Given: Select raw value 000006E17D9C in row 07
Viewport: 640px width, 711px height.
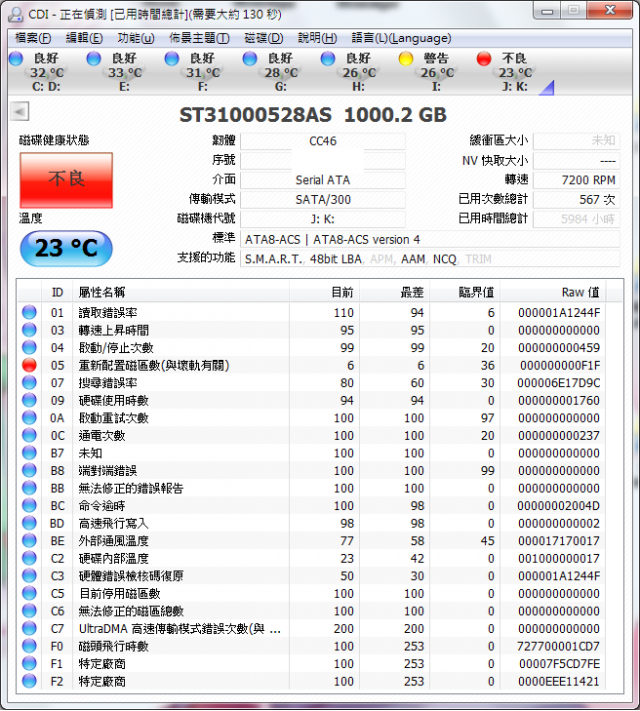Looking at the screenshot, I should [558, 383].
